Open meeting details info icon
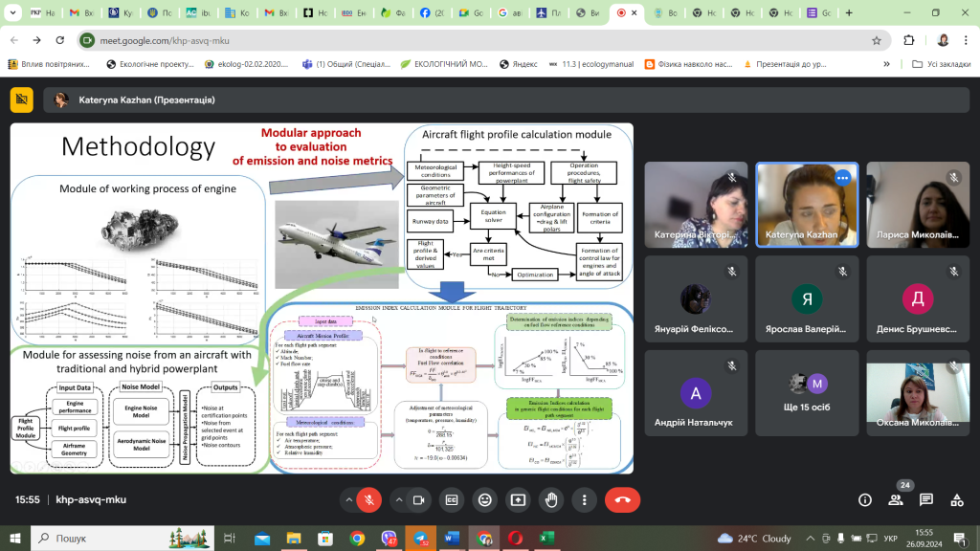Screen dimensions: 980x551 865,499
